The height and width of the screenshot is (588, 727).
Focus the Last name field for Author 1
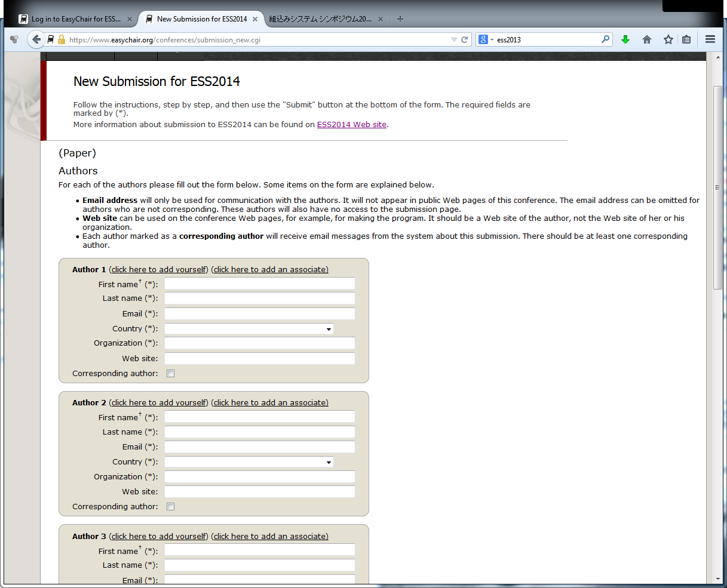tap(260, 298)
